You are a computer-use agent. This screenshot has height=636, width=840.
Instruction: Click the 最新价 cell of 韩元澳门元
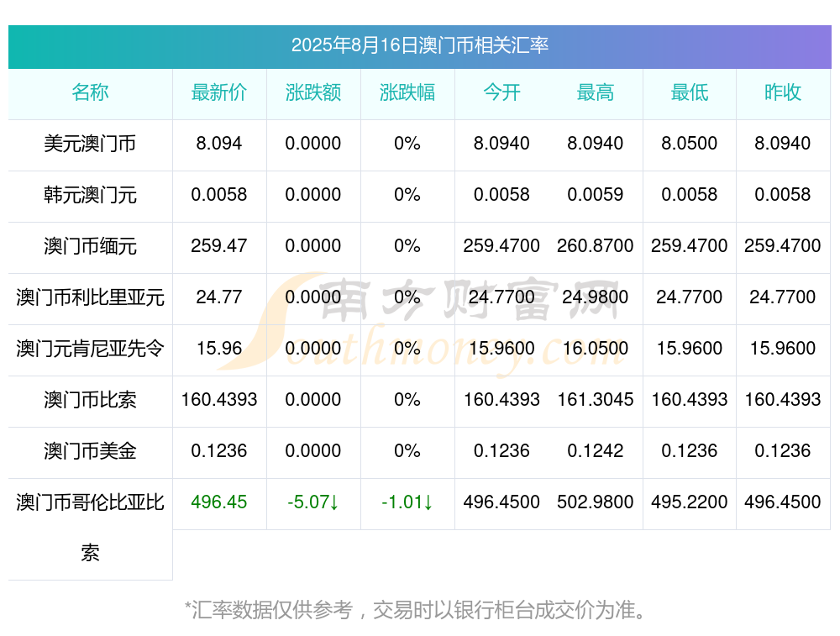point(219,195)
